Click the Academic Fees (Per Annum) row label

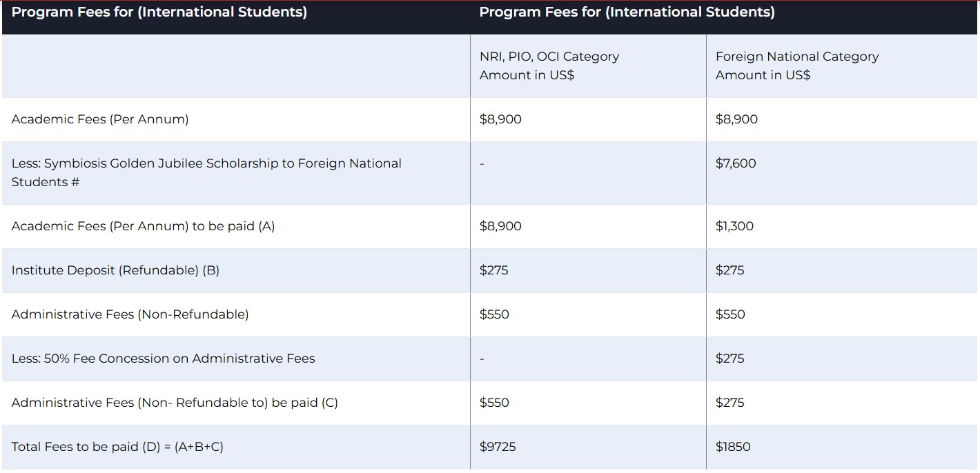[100, 119]
